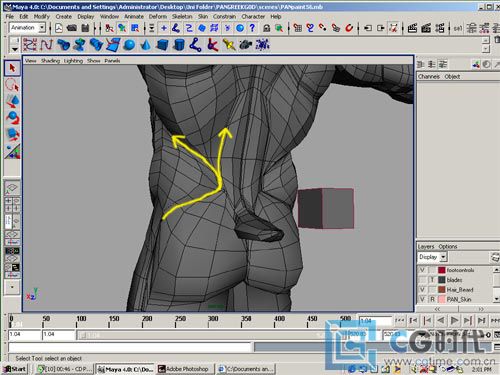Activate the Select tool arrow

pyautogui.click(x=12, y=68)
